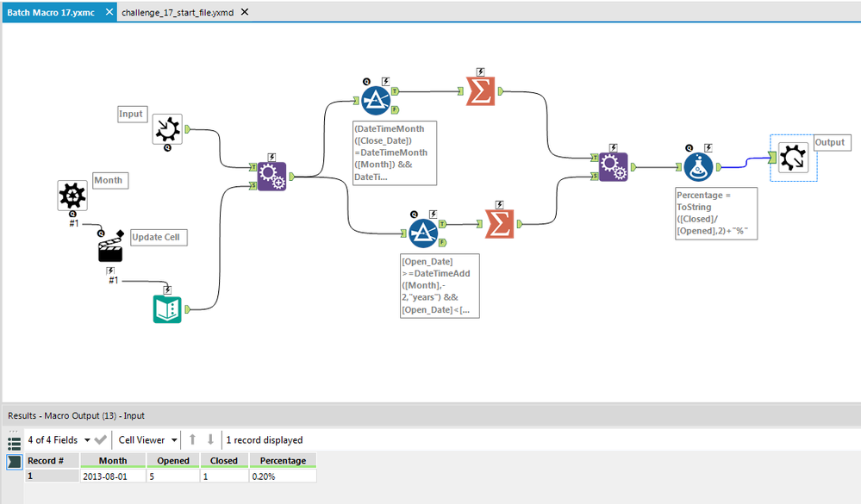Click the '1 record displayed' status text
The height and width of the screenshot is (504, 861).
(264, 439)
